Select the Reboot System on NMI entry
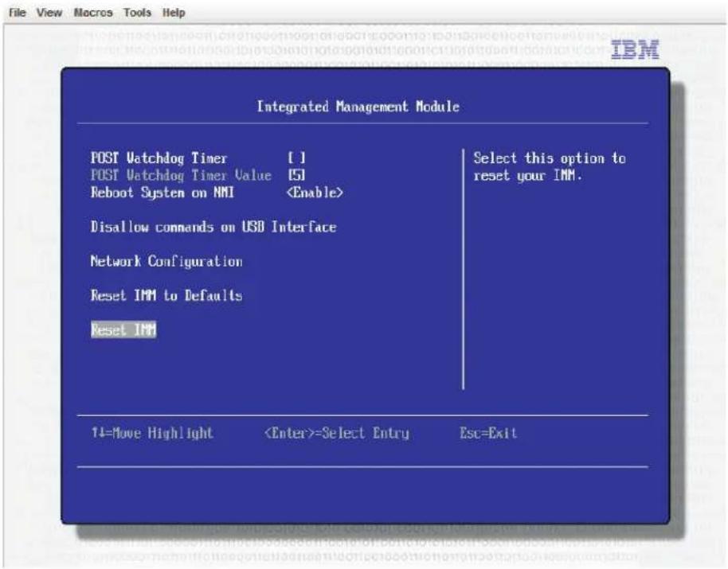728x569 pixels. (x=162, y=193)
